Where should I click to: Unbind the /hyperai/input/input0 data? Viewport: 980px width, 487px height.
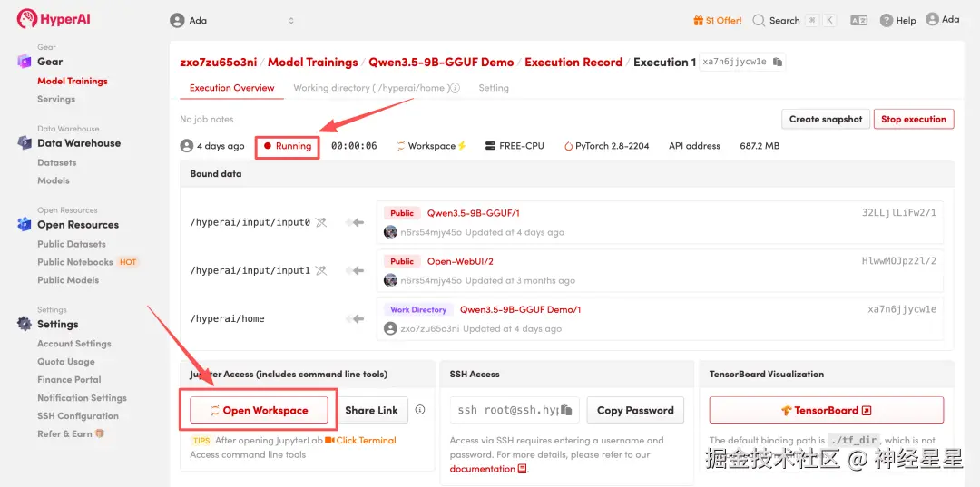click(320, 222)
